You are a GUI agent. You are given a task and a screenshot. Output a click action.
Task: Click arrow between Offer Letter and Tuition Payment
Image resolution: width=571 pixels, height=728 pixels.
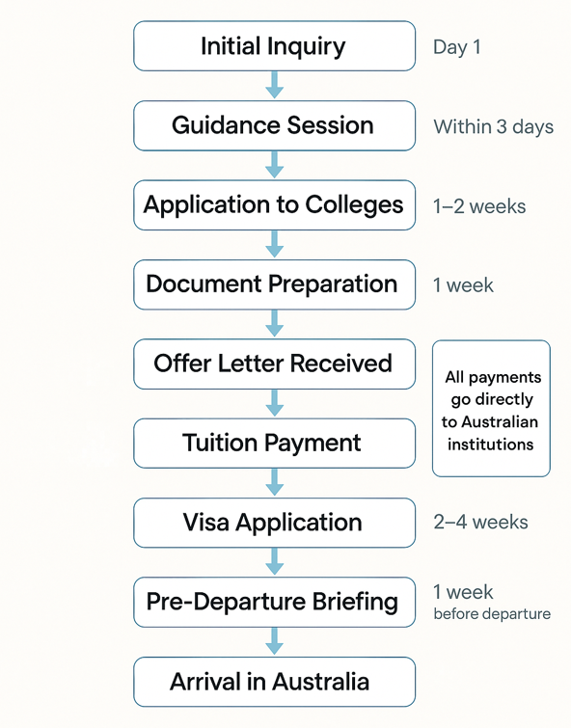(274, 403)
